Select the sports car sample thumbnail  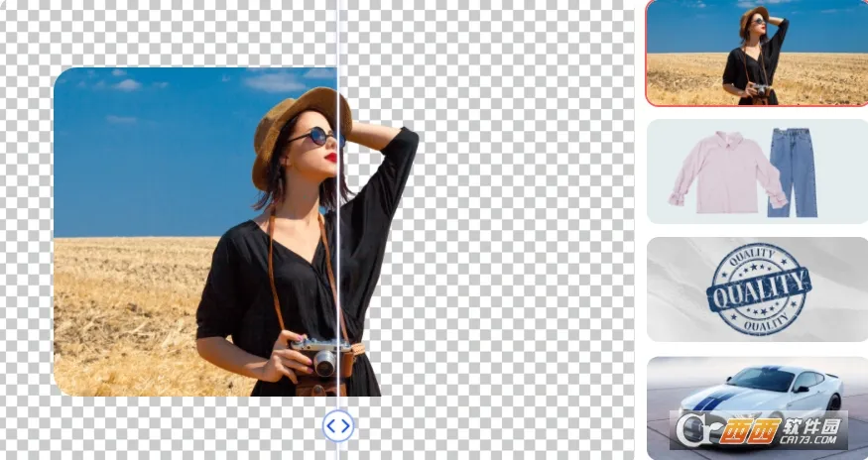point(757,392)
